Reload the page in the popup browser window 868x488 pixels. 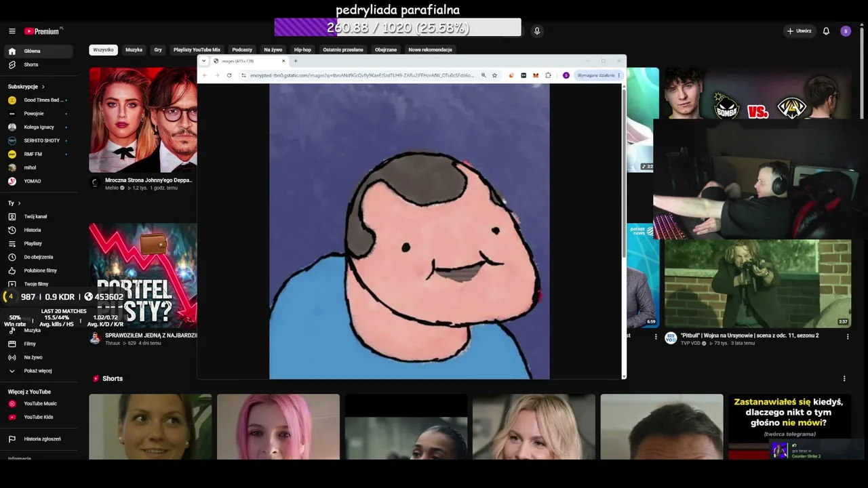(x=229, y=75)
